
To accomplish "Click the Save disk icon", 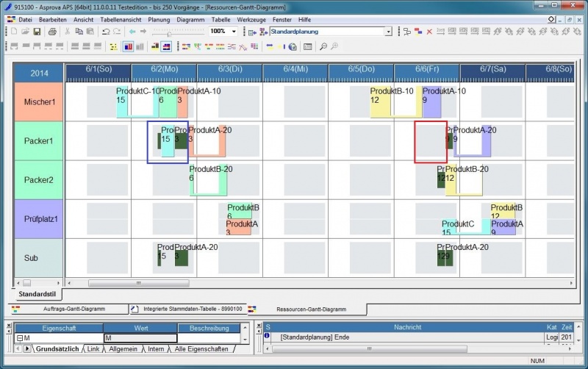I will [x=36, y=32].
